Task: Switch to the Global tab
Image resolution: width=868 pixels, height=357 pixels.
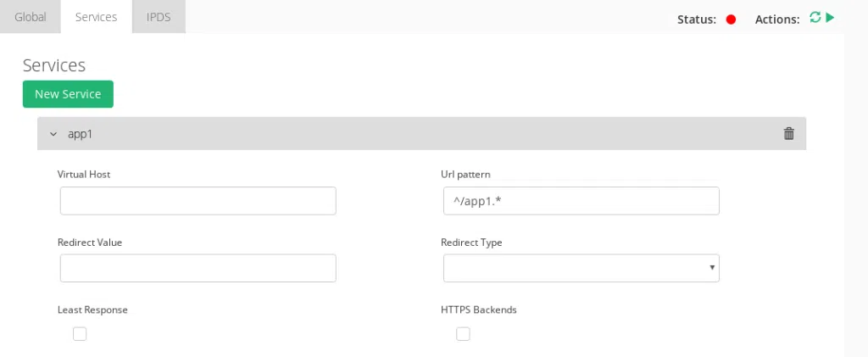Action: pos(31,17)
